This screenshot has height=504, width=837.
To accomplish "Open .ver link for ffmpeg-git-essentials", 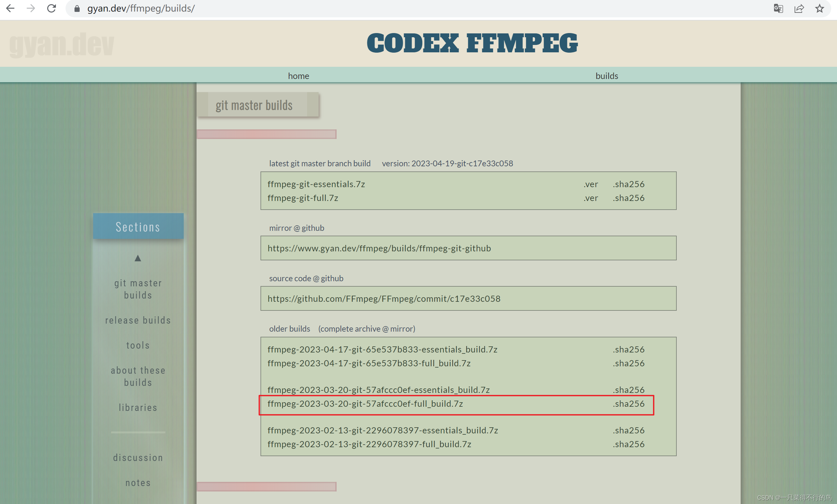I will click(x=591, y=184).
